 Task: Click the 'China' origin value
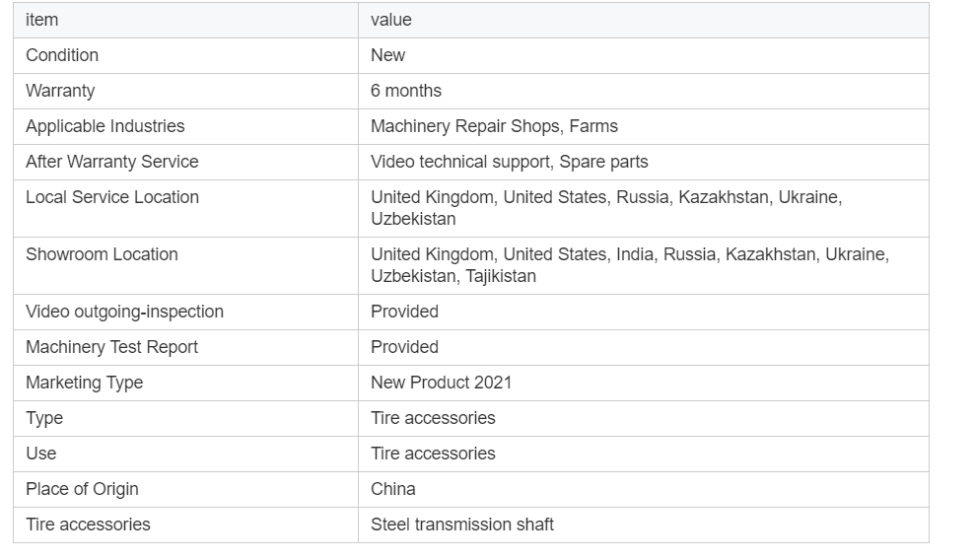tap(392, 489)
